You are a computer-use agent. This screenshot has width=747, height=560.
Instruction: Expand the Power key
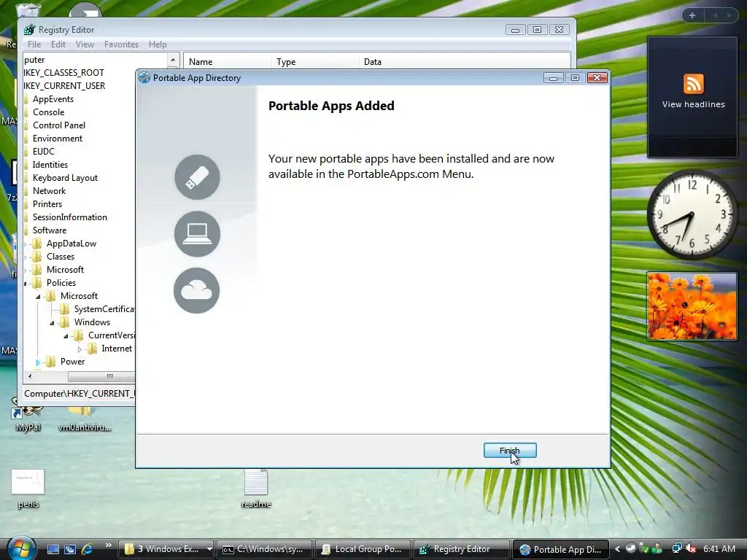38,362
